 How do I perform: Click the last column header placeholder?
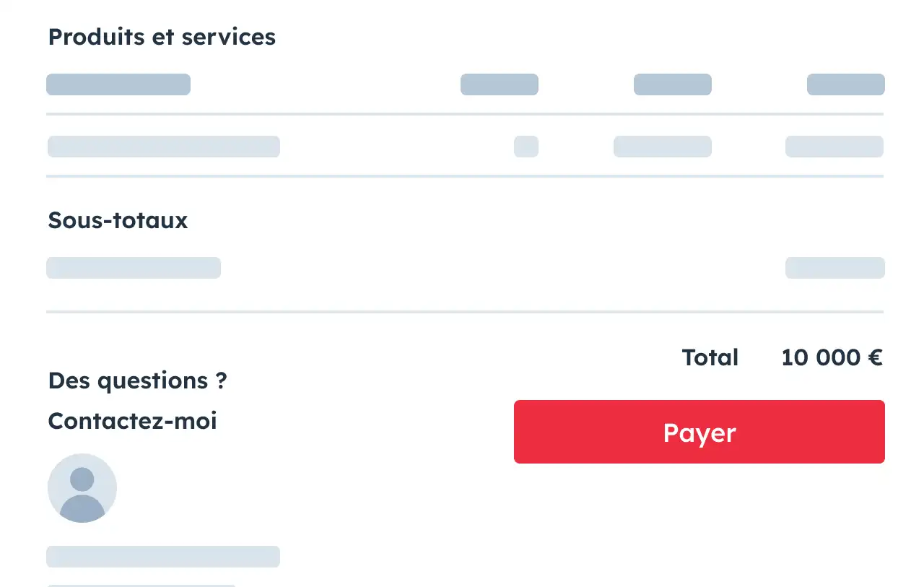(x=845, y=84)
